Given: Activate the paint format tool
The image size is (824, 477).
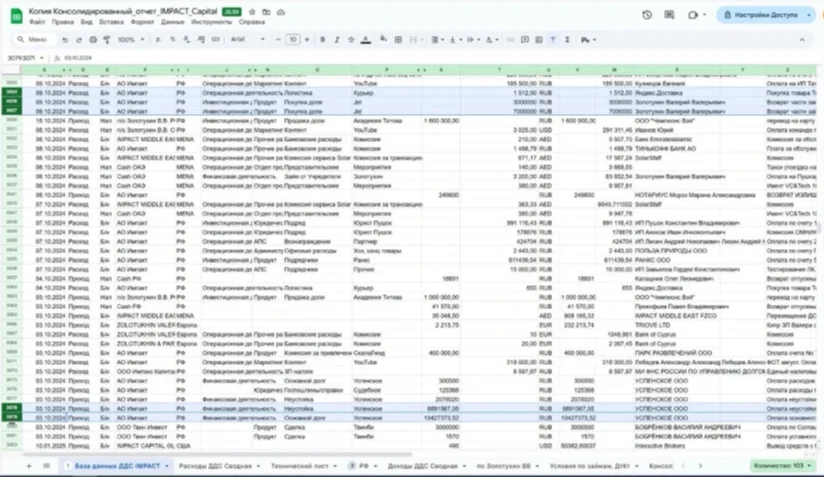Looking at the screenshot, I should [x=107, y=40].
